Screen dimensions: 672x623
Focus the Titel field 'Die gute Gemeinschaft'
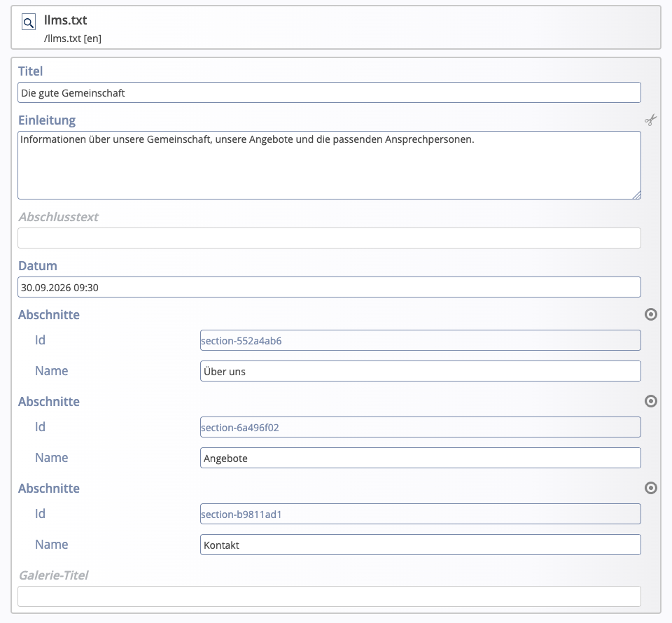(x=329, y=92)
